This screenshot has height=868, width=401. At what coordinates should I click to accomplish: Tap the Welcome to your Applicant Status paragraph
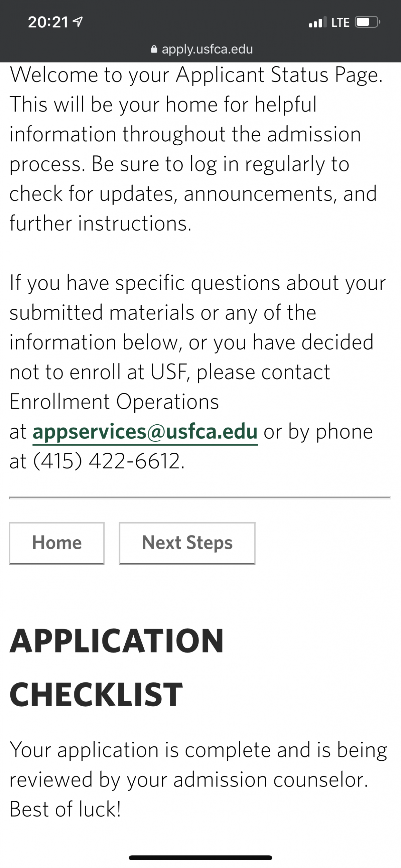coord(196,149)
